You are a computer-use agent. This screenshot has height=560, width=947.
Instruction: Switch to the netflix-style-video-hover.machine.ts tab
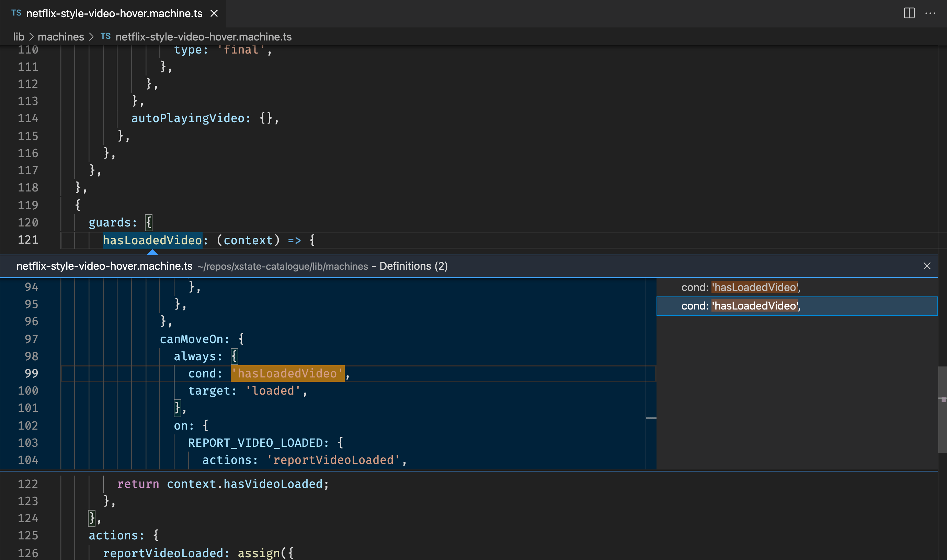click(113, 13)
